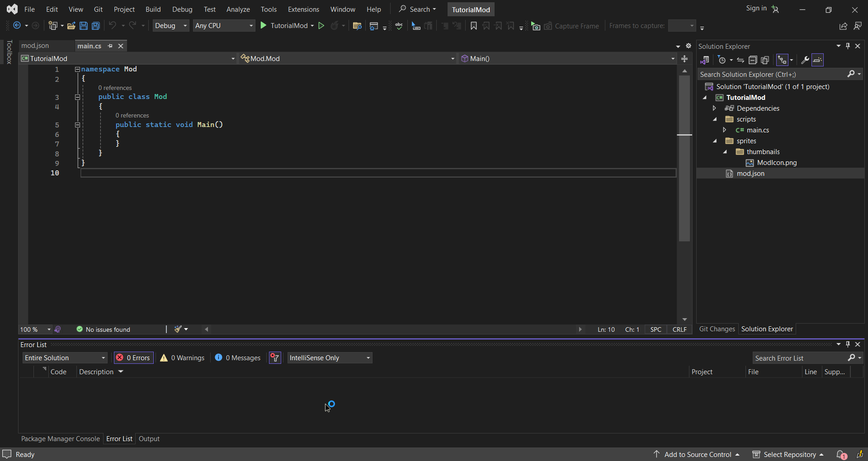
Task: Click the split editor icon above the scrollbar
Action: point(684,59)
